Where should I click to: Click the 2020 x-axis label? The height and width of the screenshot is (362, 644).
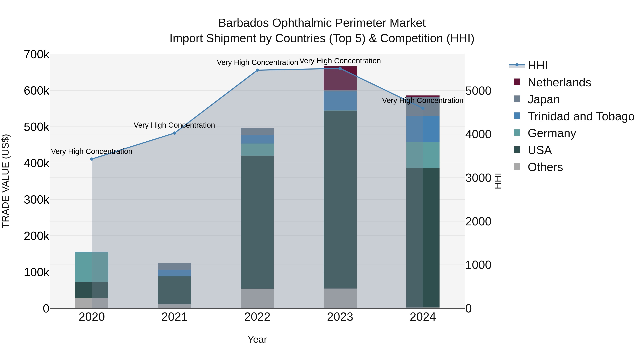(x=92, y=317)
